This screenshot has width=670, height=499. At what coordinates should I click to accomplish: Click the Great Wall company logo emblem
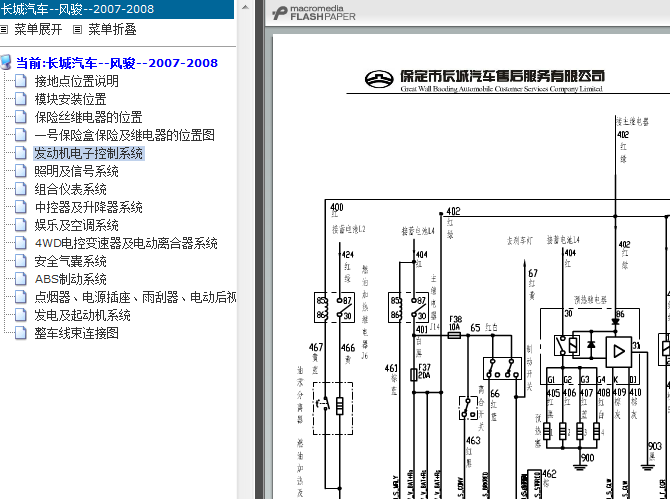[379, 79]
